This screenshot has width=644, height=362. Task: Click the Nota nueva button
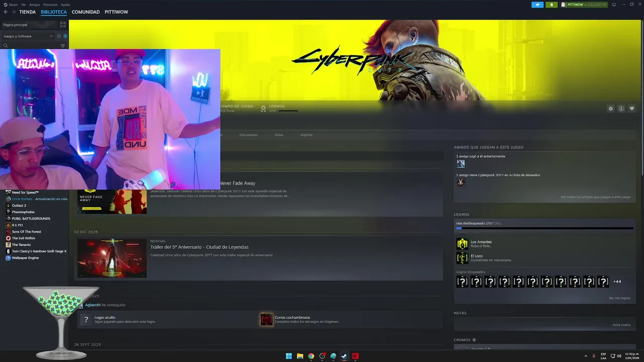click(621, 325)
